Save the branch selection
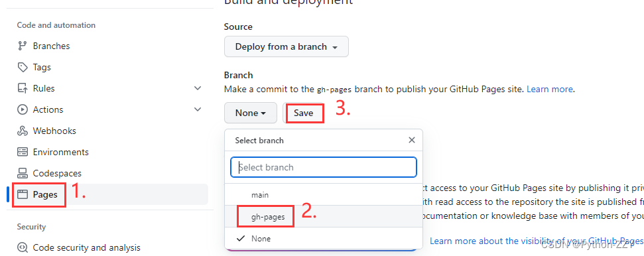Image resolution: width=644 pixels, height=256 pixels. [x=304, y=113]
